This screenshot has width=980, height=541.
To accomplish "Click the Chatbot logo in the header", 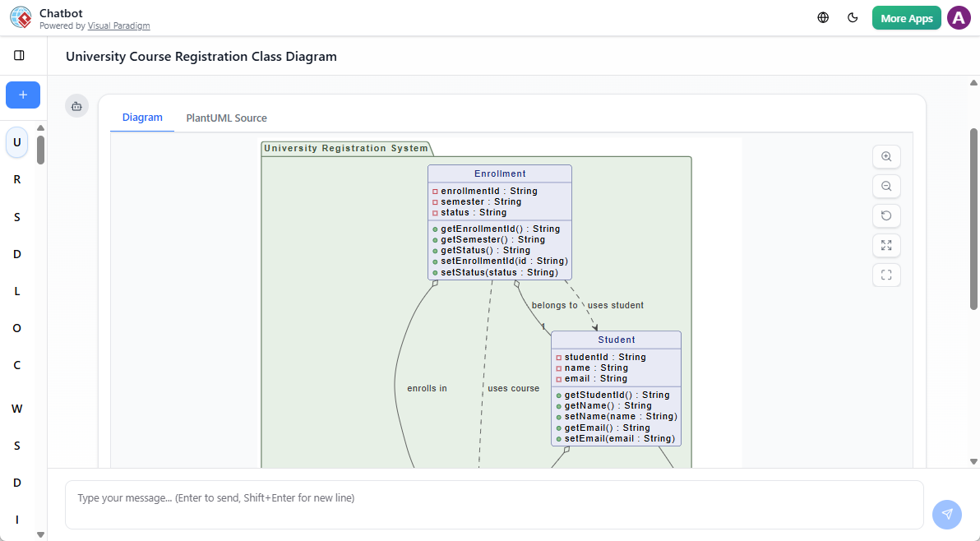I will pyautogui.click(x=20, y=17).
